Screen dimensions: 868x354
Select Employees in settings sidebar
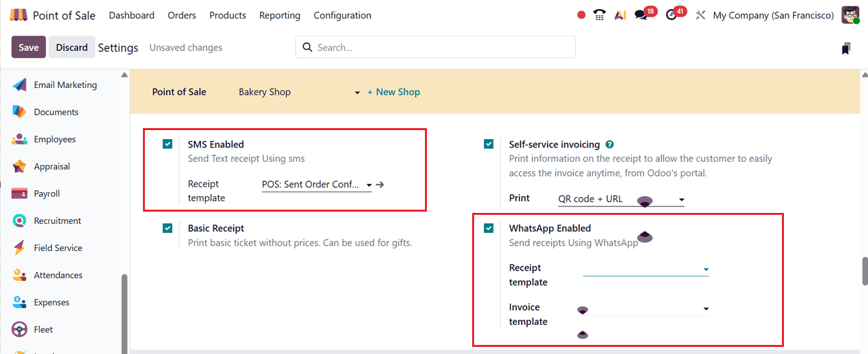(55, 139)
